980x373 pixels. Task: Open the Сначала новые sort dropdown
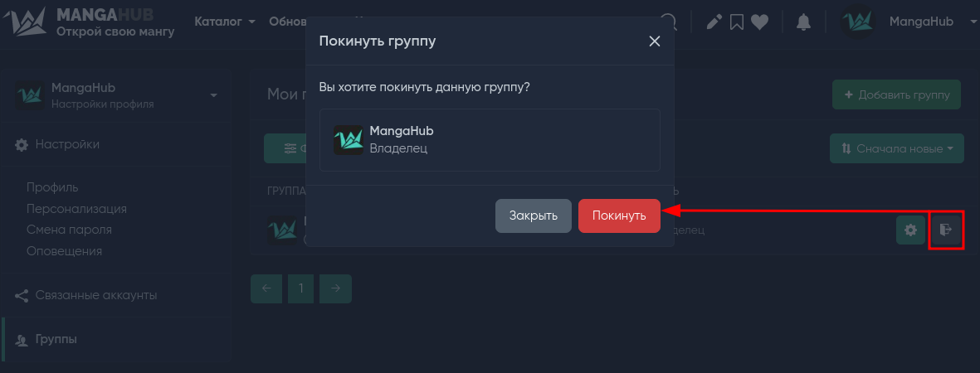point(897,148)
